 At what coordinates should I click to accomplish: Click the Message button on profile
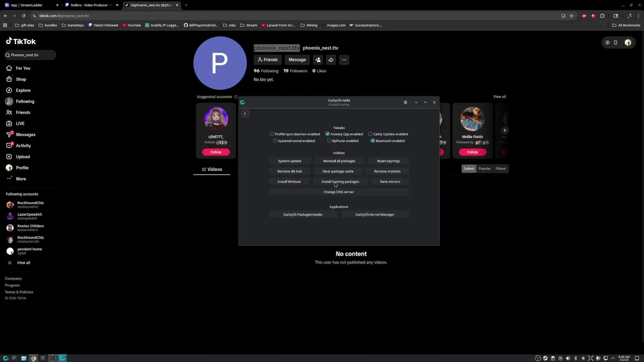pos(297,60)
